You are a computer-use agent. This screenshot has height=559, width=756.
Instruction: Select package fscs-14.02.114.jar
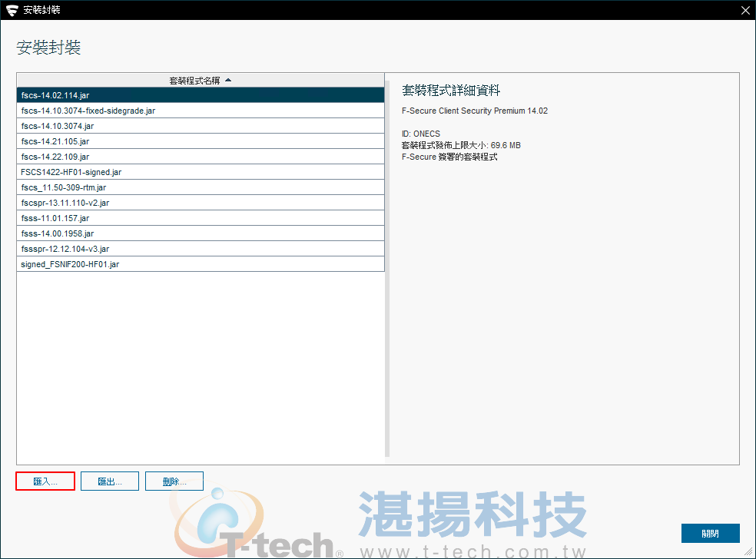201,95
